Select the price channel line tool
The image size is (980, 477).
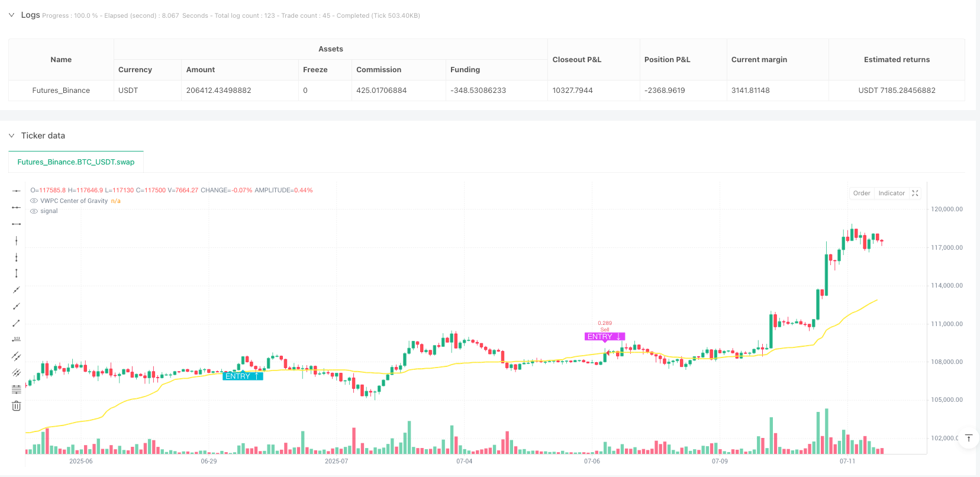(x=17, y=356)
